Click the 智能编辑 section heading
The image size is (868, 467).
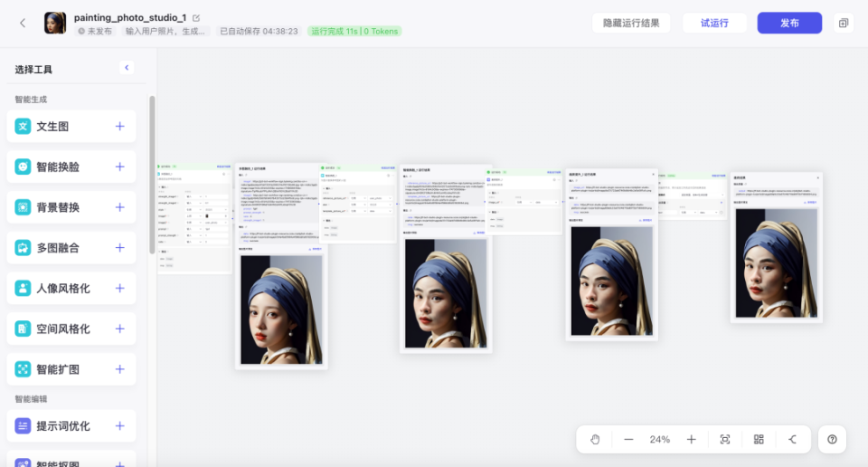(31, 399)
